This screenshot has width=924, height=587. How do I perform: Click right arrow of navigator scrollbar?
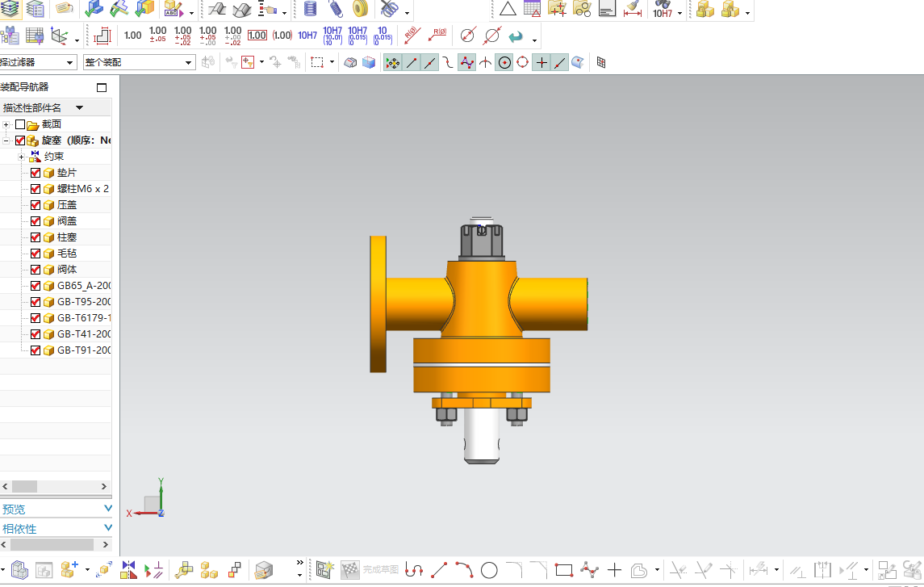pos(104,486)
